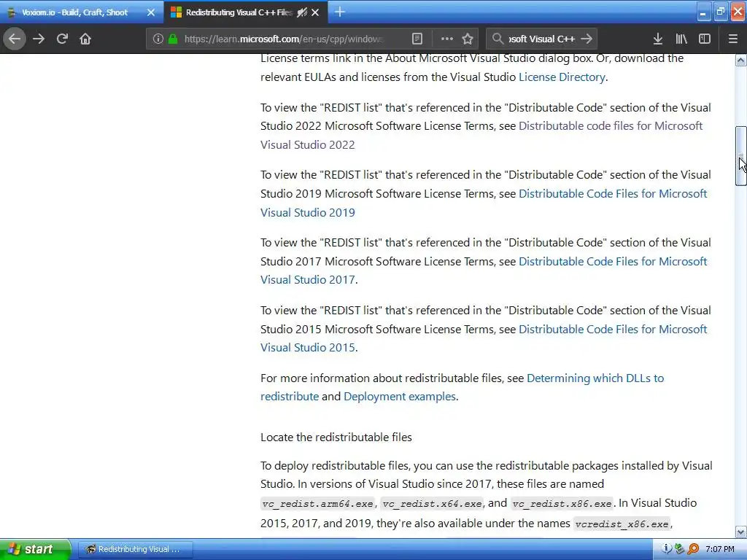747x560 pixels.
Task: Click the scrollbar up arrow
Action: tap(741, 60)
